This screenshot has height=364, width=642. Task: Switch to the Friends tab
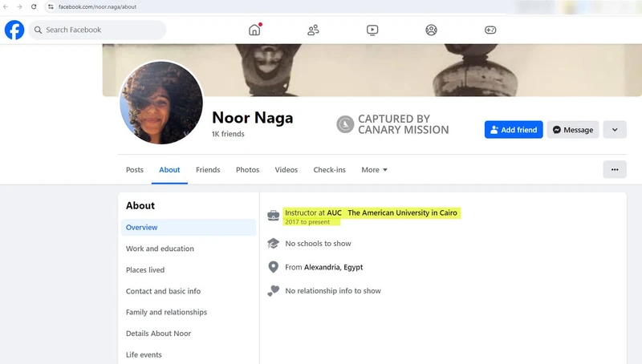coord(208,170)
